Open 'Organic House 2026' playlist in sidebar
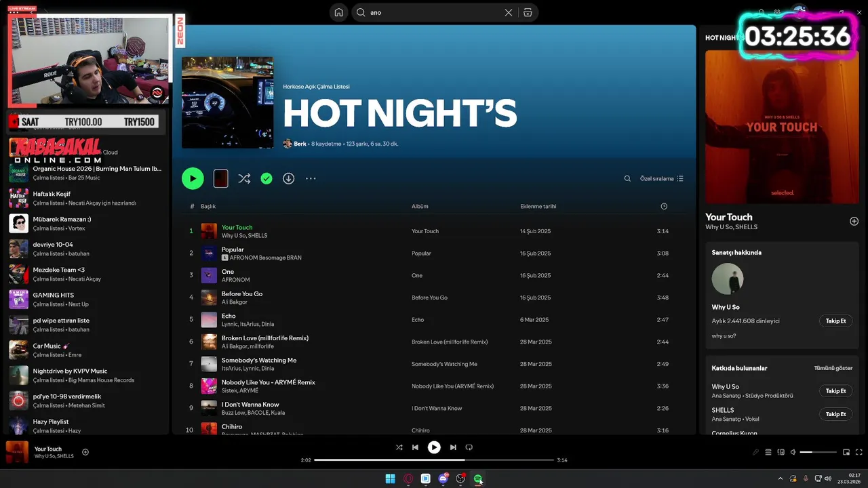The width and height of the screenshot is (868, 488). pyautogui.click(x=87, y=172)
